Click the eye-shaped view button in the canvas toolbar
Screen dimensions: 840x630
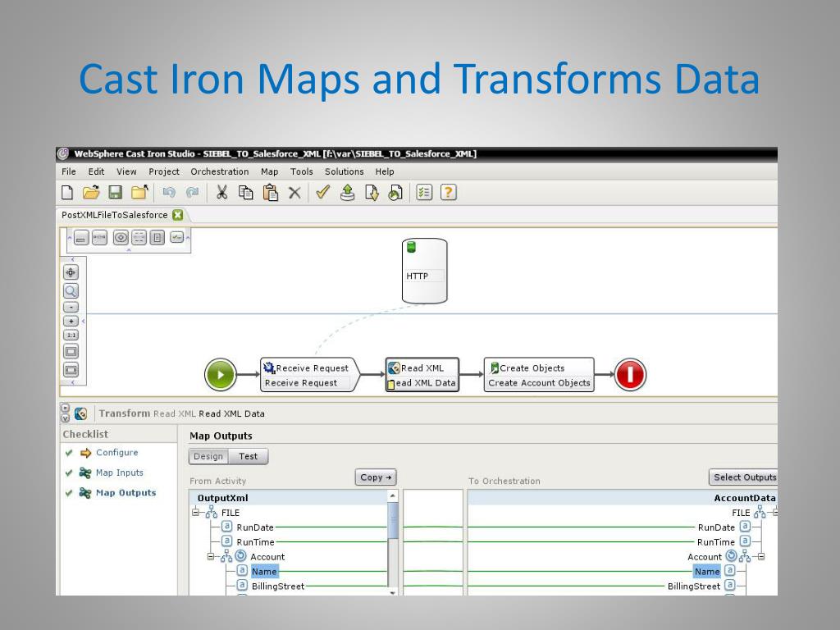pos(121,237)
